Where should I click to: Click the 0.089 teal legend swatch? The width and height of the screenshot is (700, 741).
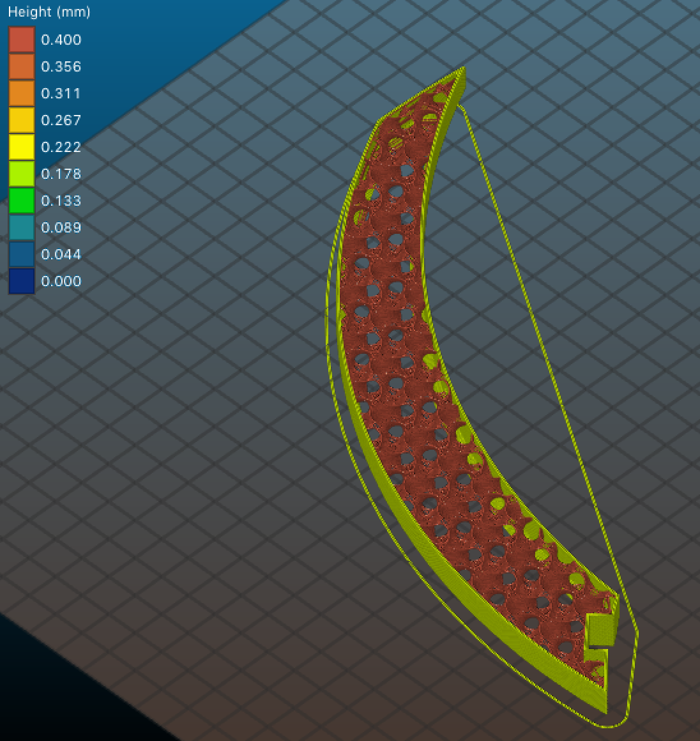point(22,227)
